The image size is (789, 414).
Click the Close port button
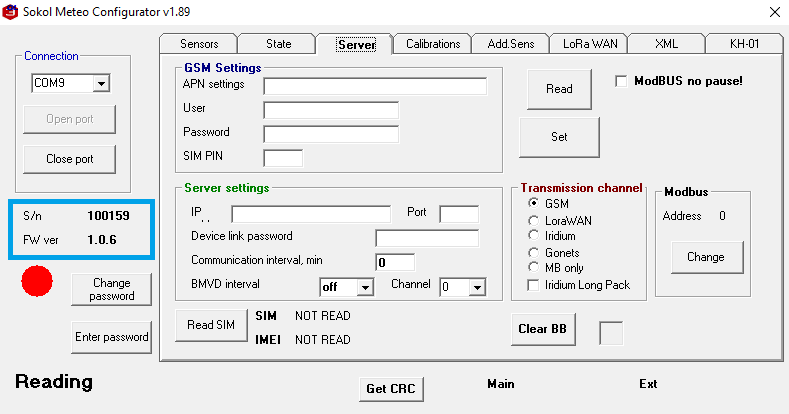click(x=69, y=159)
